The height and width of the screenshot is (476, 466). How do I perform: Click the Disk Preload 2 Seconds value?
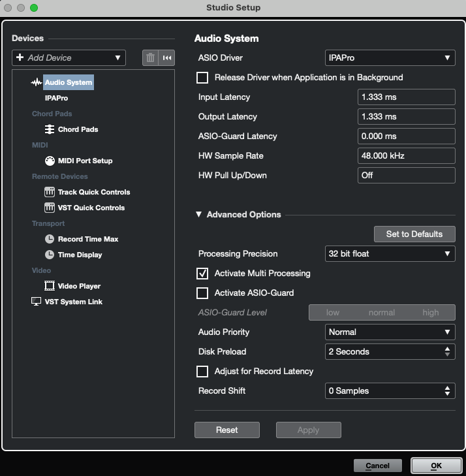[x=349, y=351]
